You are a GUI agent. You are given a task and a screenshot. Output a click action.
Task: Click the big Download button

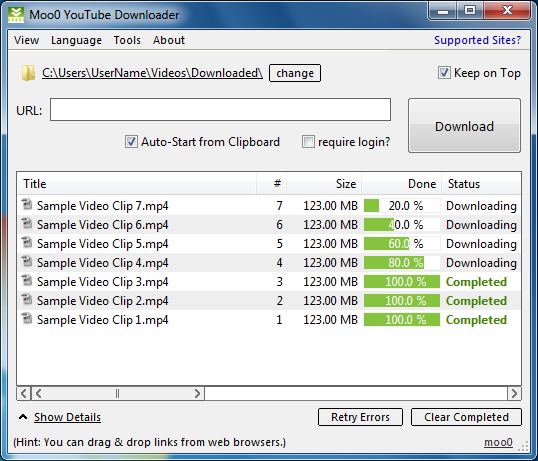coord(464,126)
